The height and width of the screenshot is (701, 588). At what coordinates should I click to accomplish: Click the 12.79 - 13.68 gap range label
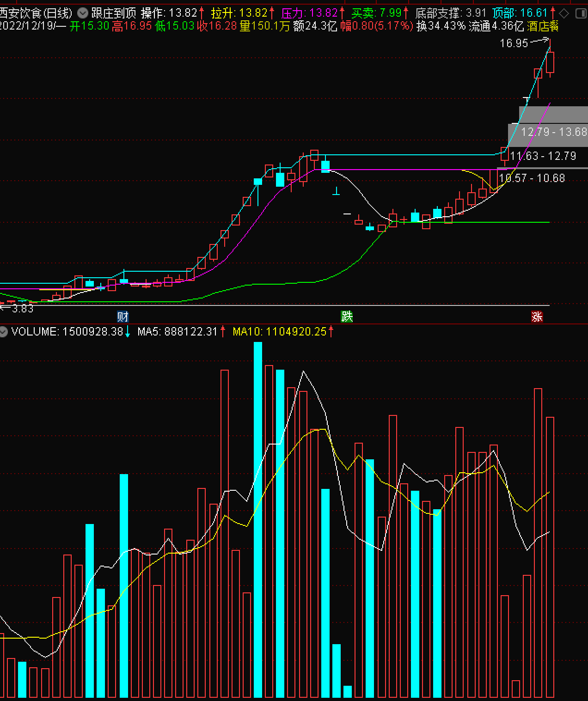554,132
